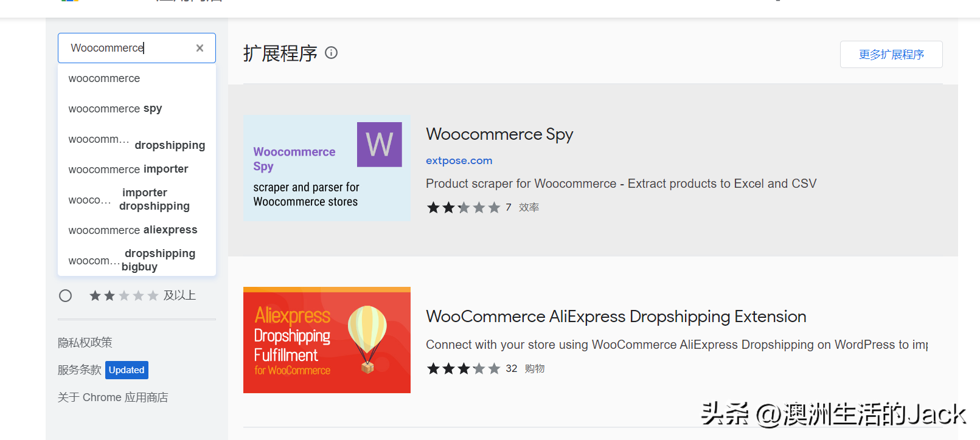
Task: Open the extpose.com link
Action: coord(459,160)
